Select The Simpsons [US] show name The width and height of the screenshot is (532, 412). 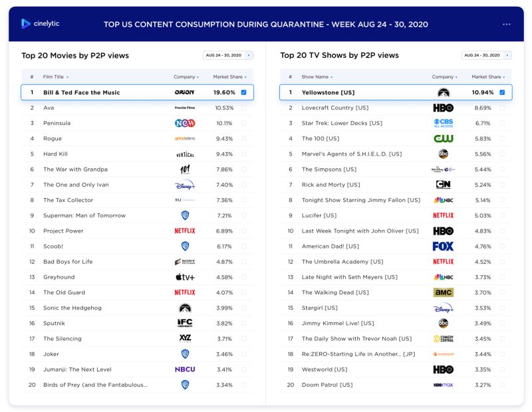click(x=329, y=169)
